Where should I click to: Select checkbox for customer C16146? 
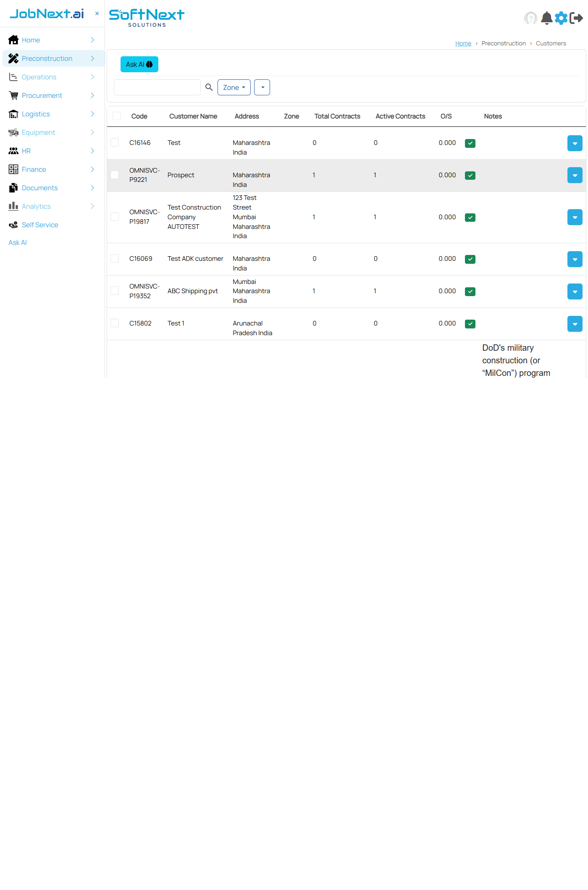tap(115, 142)
